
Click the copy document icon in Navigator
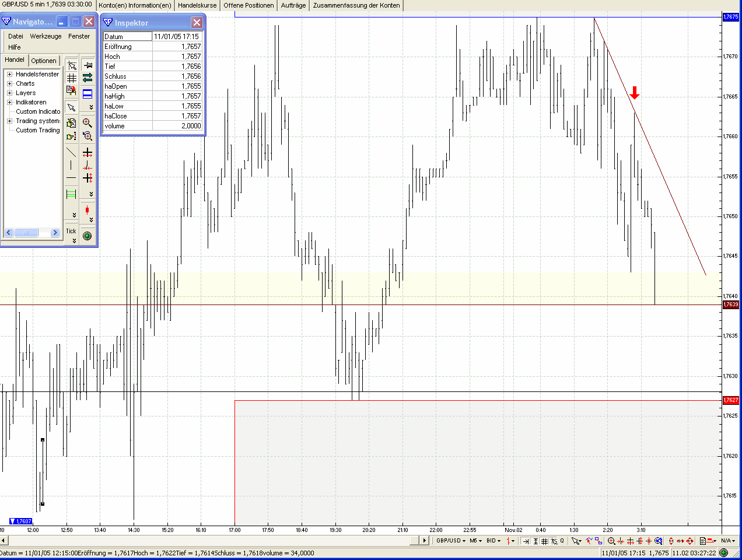71,90
